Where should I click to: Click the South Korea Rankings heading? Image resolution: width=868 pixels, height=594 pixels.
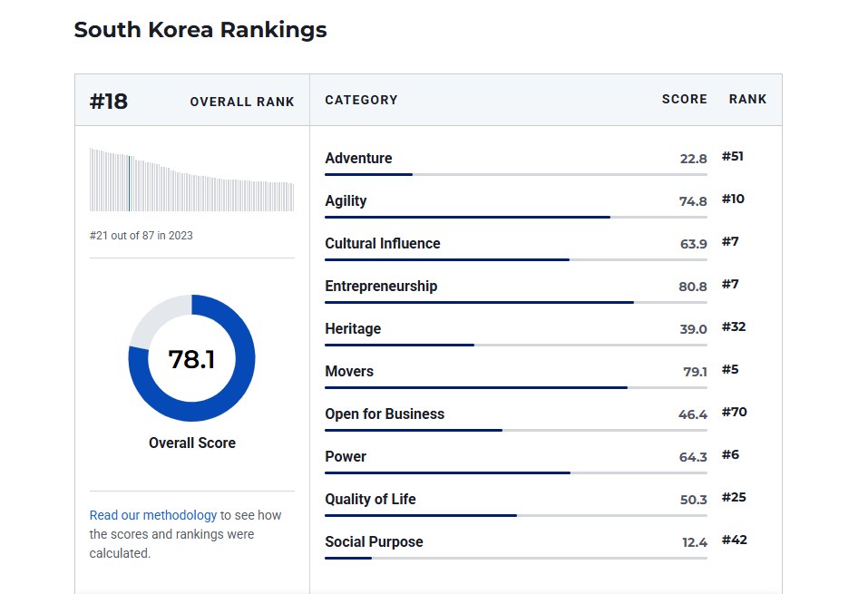tap(200, 30)
